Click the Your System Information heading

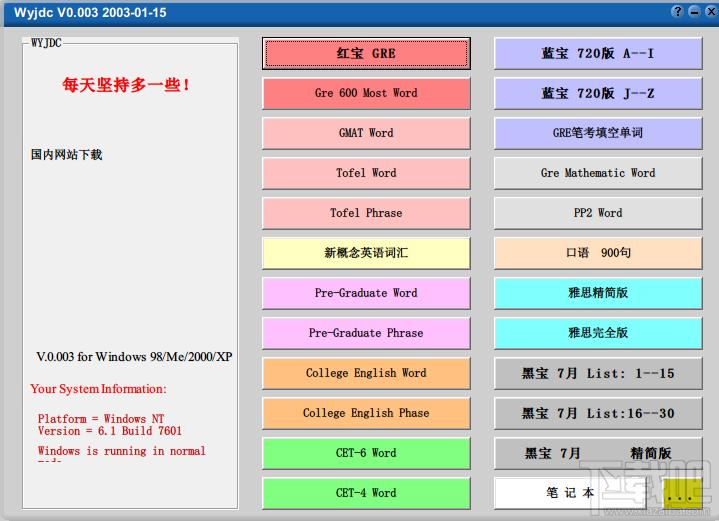point(99,389)
